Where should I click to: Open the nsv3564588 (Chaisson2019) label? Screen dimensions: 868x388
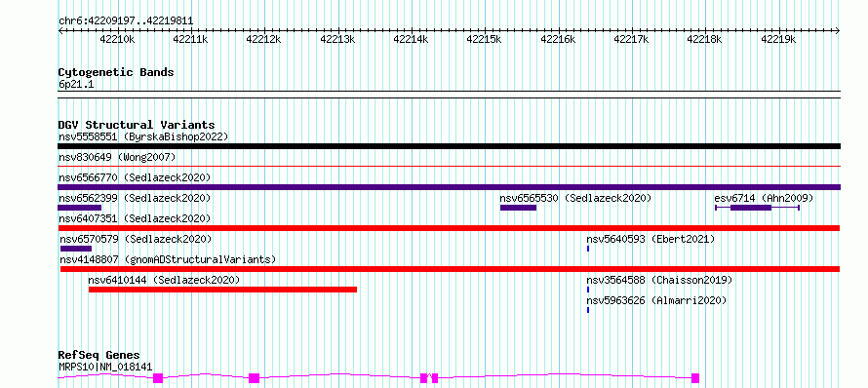659,280
